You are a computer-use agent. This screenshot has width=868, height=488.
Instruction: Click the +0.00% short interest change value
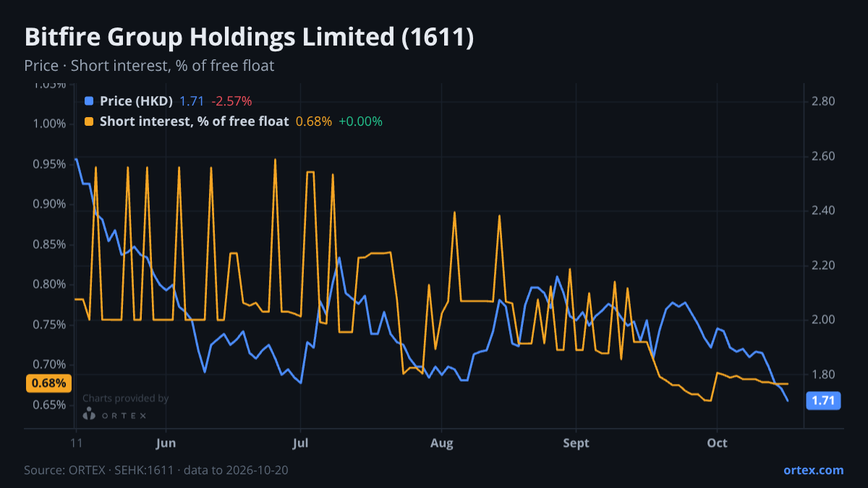[x=360, y=121]
